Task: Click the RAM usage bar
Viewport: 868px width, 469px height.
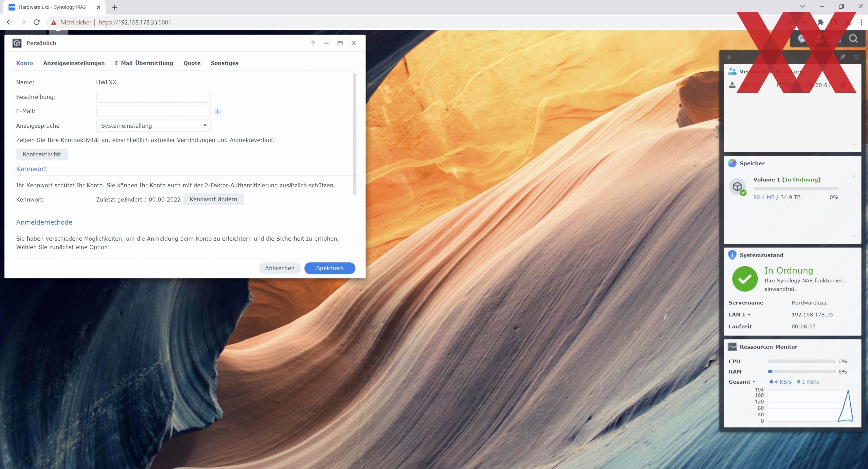Action: [802, 372]
